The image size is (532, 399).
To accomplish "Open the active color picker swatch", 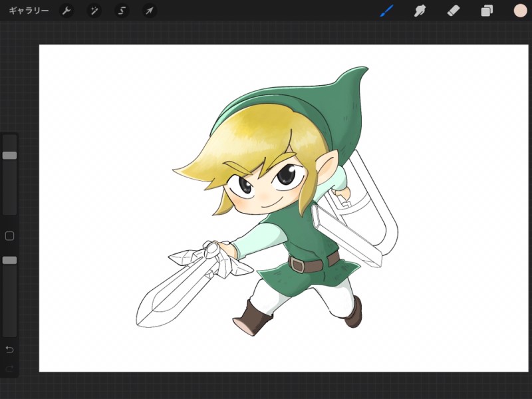I will [x=520, y=11].
